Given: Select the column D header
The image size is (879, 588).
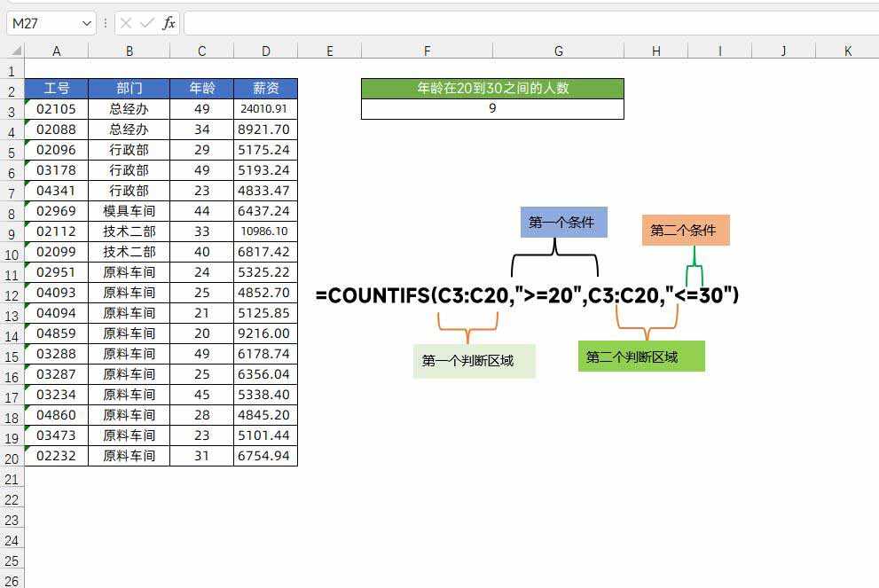Looking at the screenshot, I should tap(265, 51).
